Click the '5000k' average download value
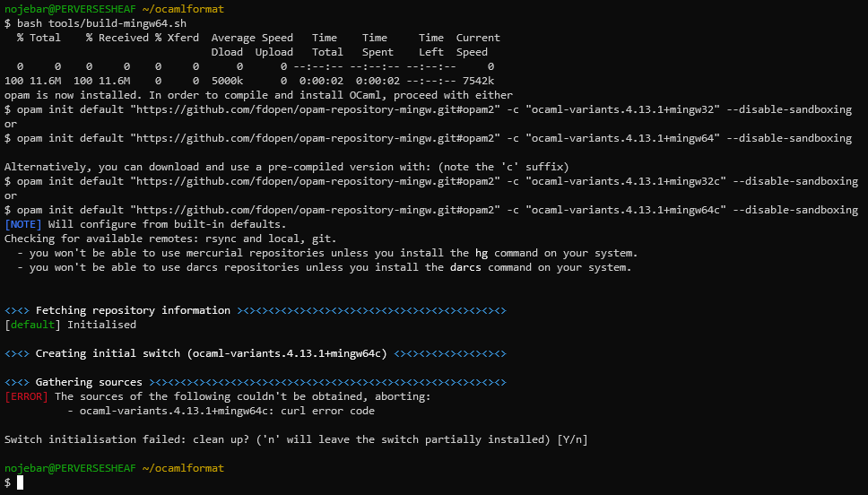This screenshot has height=495, width=868. tap(227, 81)
